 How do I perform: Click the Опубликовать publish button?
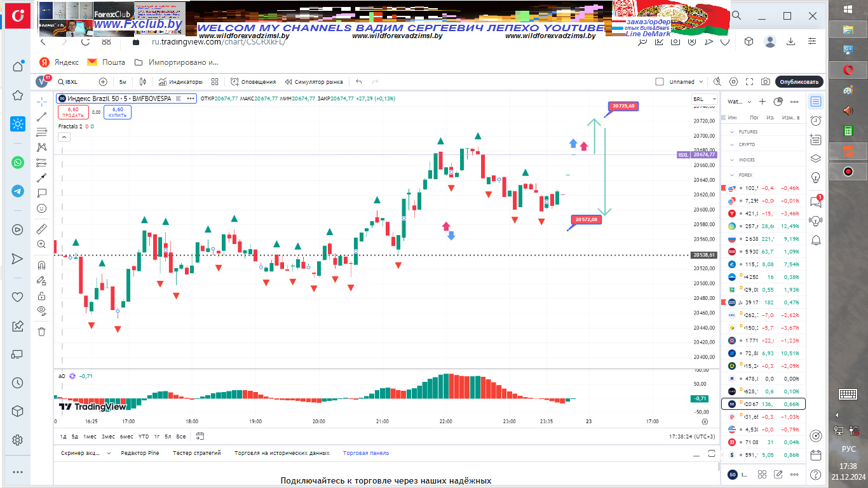(799, 82)
